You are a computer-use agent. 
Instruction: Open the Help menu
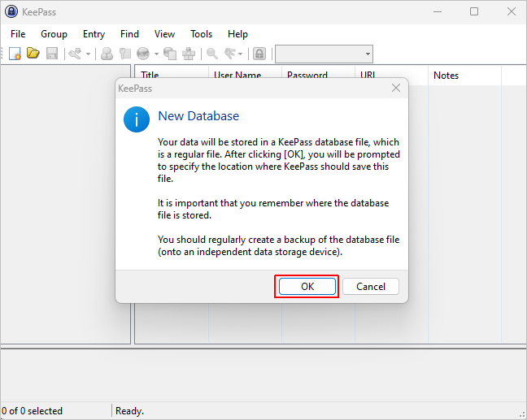click(x=237, y=34)
